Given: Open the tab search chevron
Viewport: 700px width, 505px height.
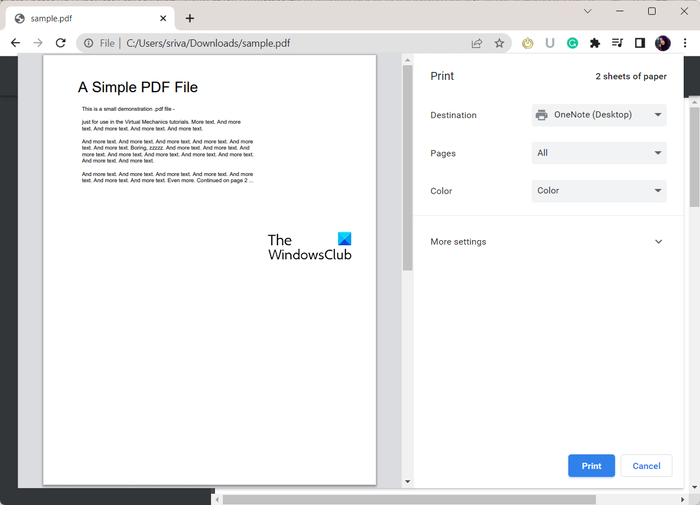Looking at the screenshot, I should [588, 11].
